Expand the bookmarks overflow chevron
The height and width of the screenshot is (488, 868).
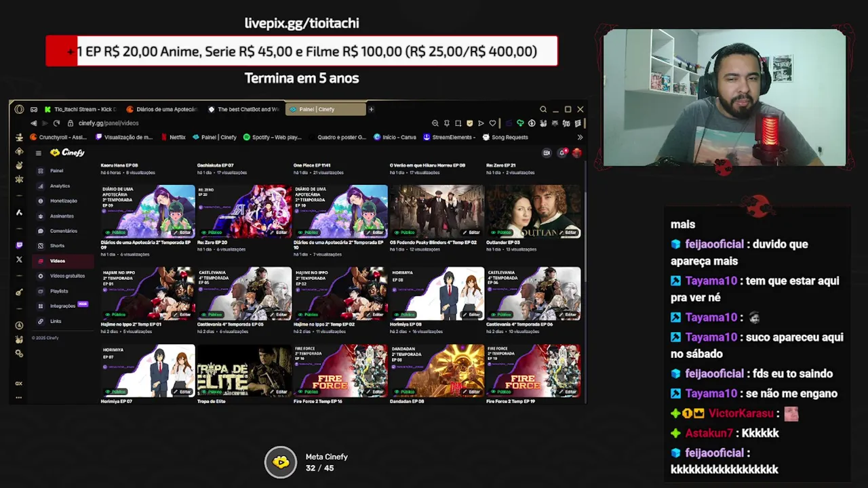click(580, 137)
